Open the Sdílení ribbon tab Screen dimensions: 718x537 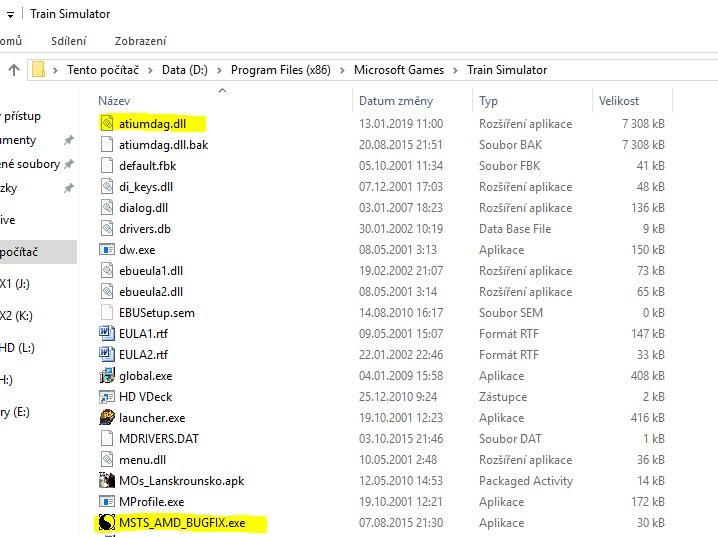[x=68, y=41]
